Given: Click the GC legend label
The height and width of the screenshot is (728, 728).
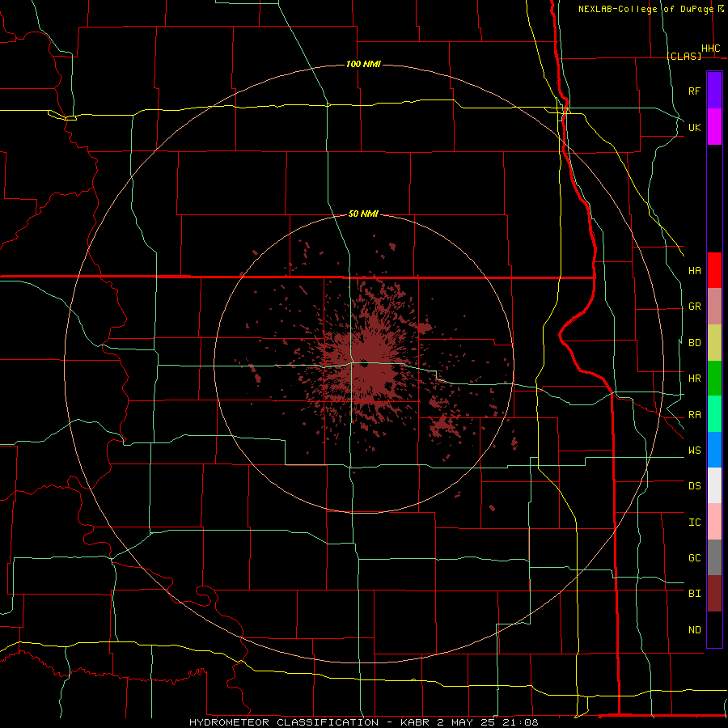Looking at the screenshot, I should tap(694, 558).
